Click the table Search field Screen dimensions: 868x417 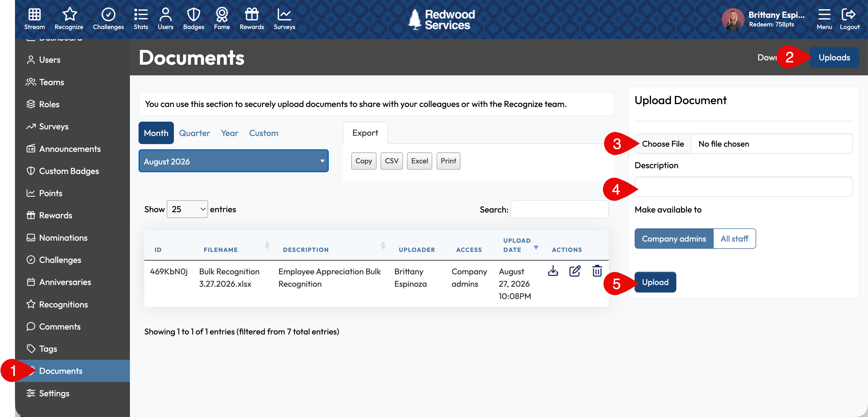point(559,209)
